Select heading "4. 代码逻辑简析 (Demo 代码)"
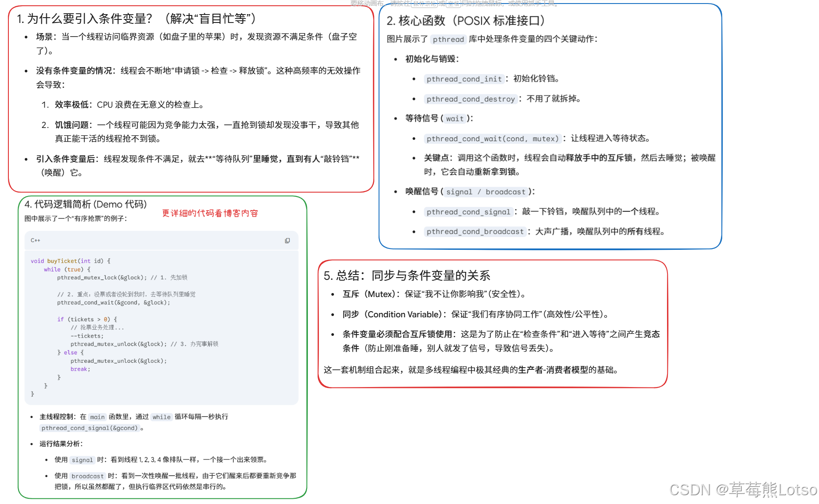This screenshot has width=819, height=504. point(86,204)
